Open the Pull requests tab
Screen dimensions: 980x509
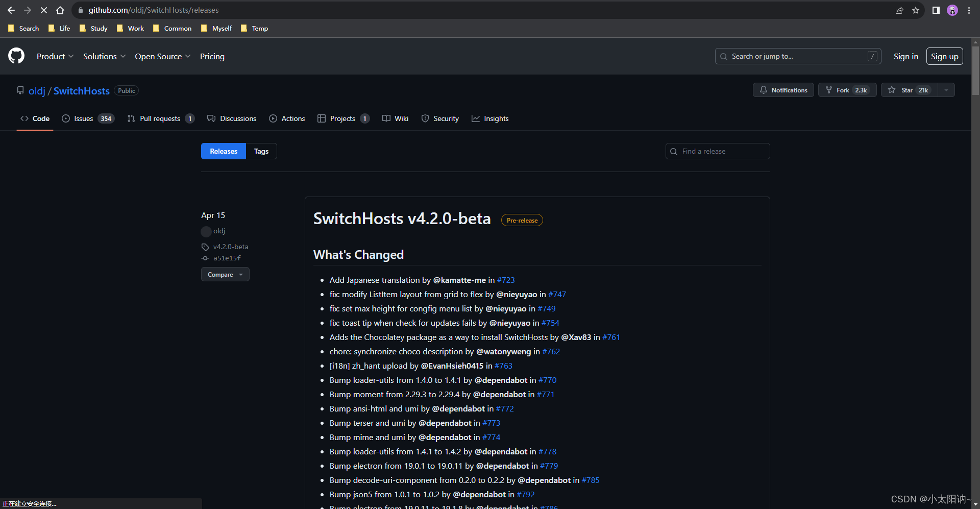coord(160,118)
